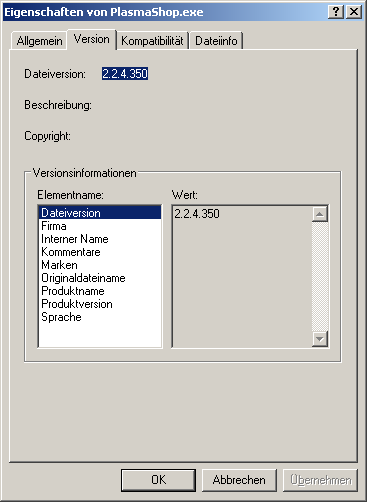Screen dimensions: 367x502
Task: Select Sprache in the list
Action: 100,317
